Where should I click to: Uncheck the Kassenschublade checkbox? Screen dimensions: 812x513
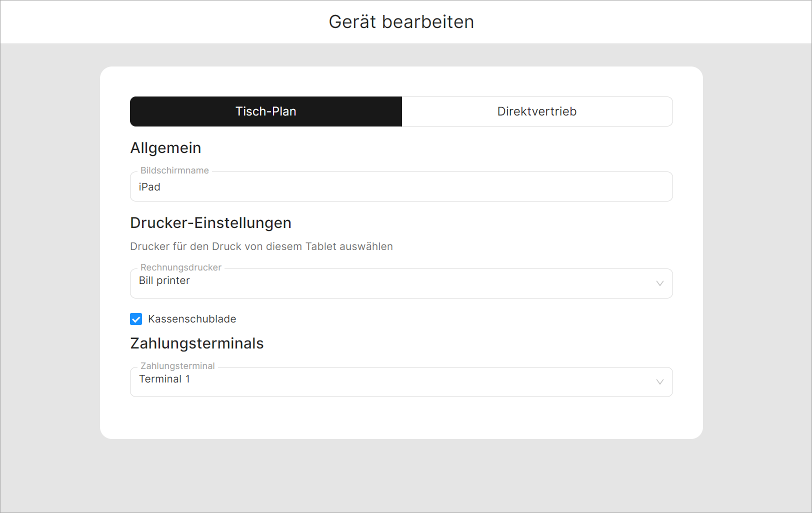tap(136, 319)
